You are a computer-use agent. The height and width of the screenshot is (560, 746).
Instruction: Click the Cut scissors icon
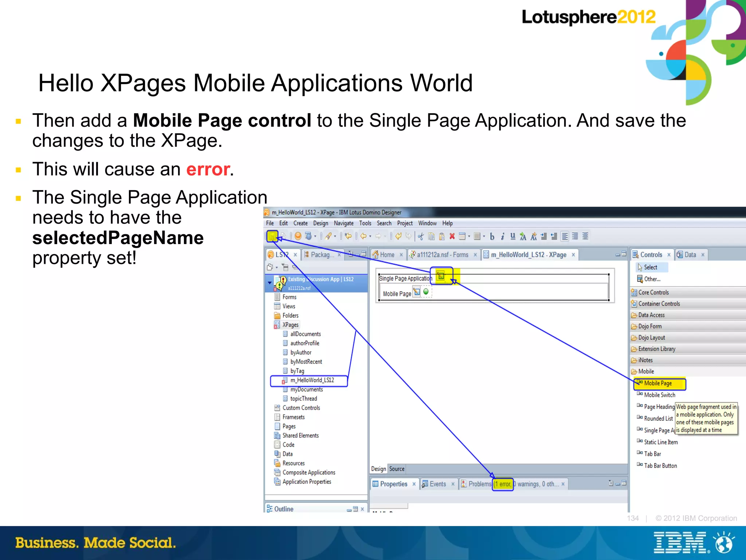[421, 236]
